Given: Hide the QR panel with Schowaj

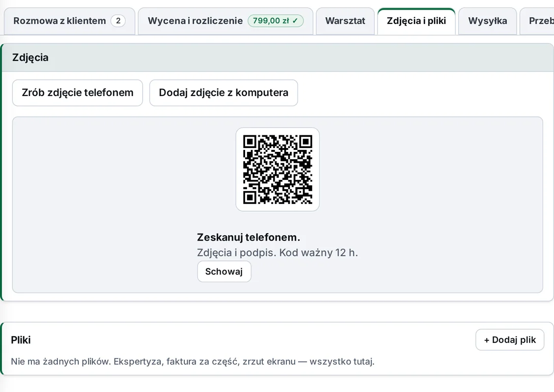Looking at the screenshot, I should (224, 271).
